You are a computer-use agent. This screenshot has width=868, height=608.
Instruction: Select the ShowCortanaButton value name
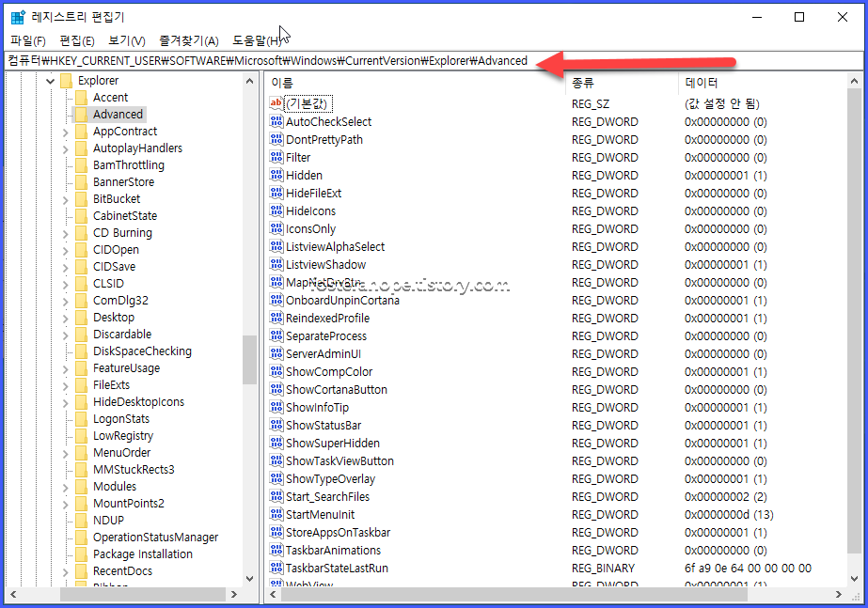click(337, 389)
